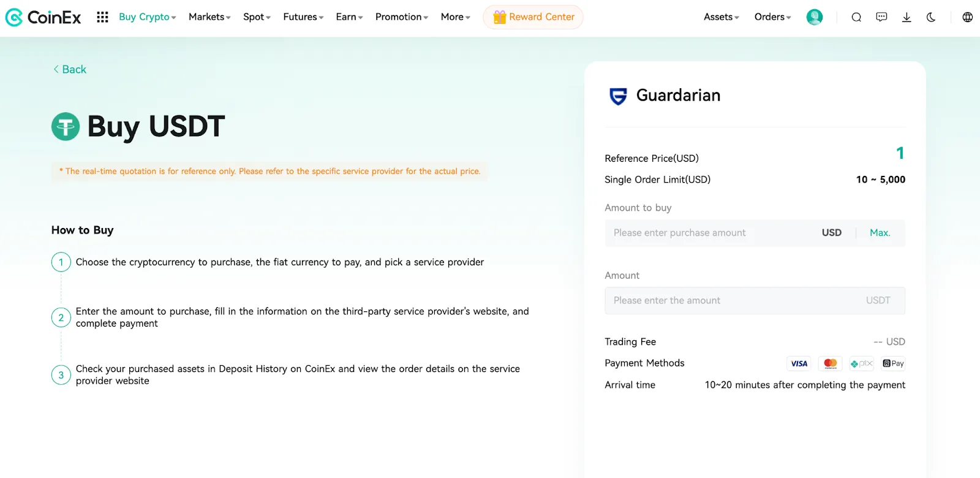This screenshot has height=478, width=980.
Task: Click the step 1 circle marker
Action: pos(61,262)
